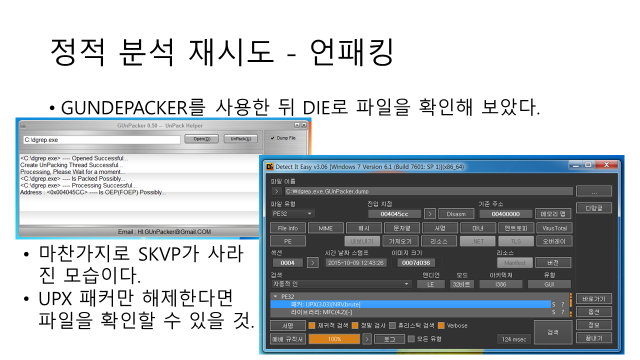Click the 버전 (version) button
The width and height of the screenshot is (640, 360).
[x=553, y=262]
